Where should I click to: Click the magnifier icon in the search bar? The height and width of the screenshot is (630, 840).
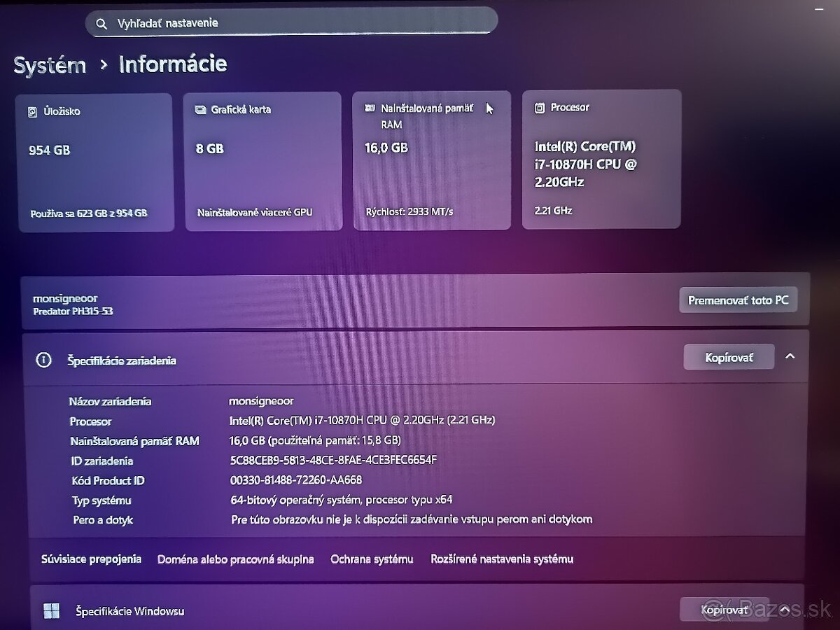coord(100,22)
